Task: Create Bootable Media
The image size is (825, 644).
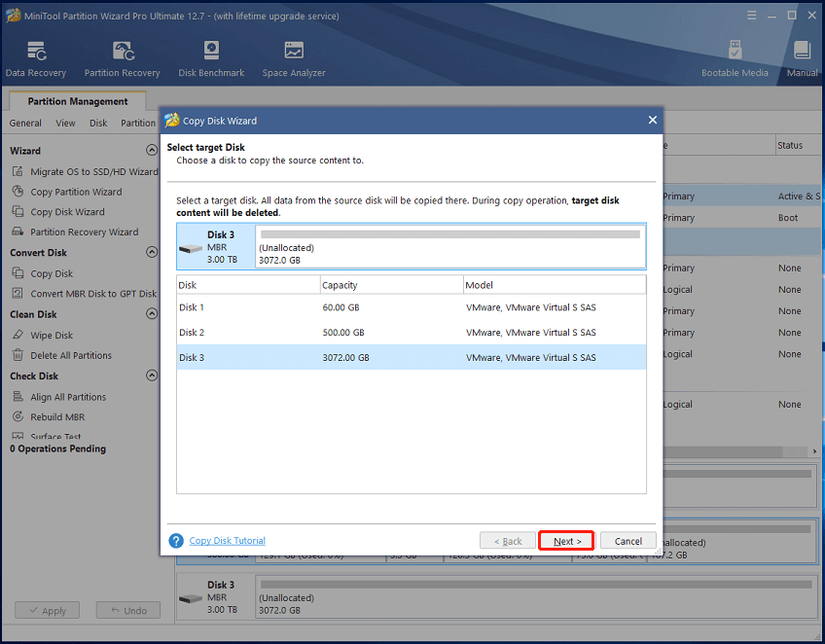Action: [735, 59]
